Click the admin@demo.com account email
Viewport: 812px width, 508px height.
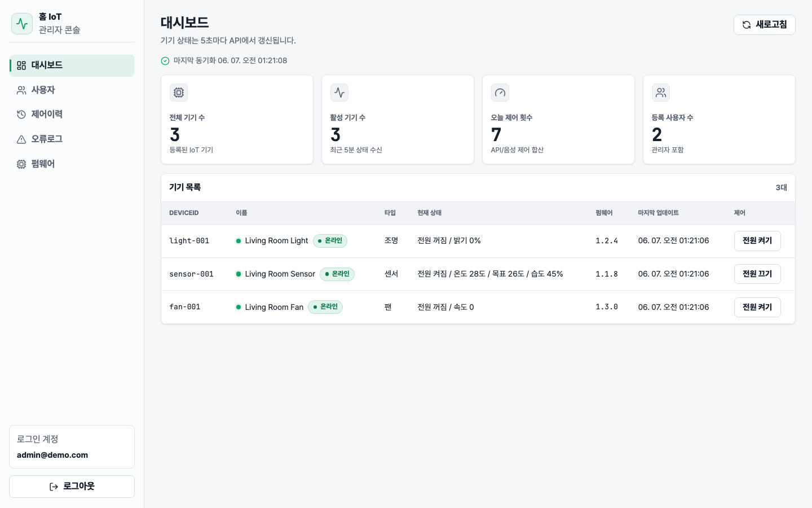coord(52,456)
